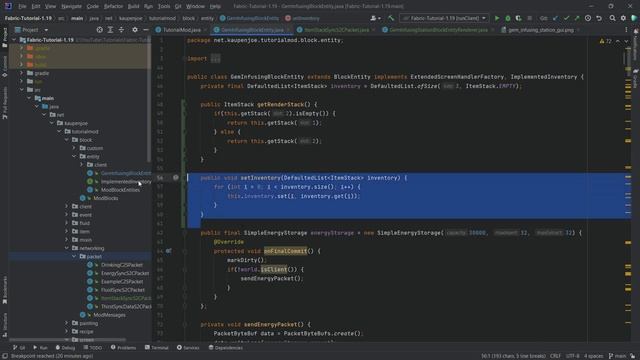Screen dimensions: 640x360
Task: Open the Navigate menu
Action: tap(71, 6)
